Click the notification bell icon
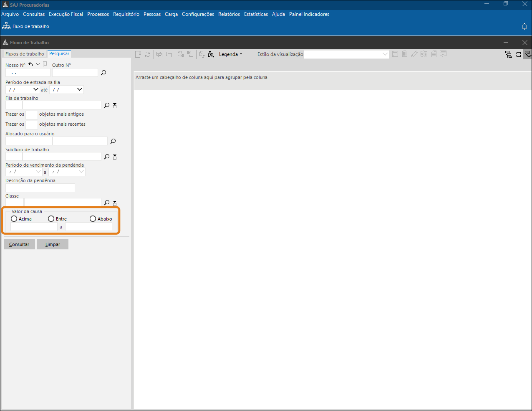 tap(524, 26)
